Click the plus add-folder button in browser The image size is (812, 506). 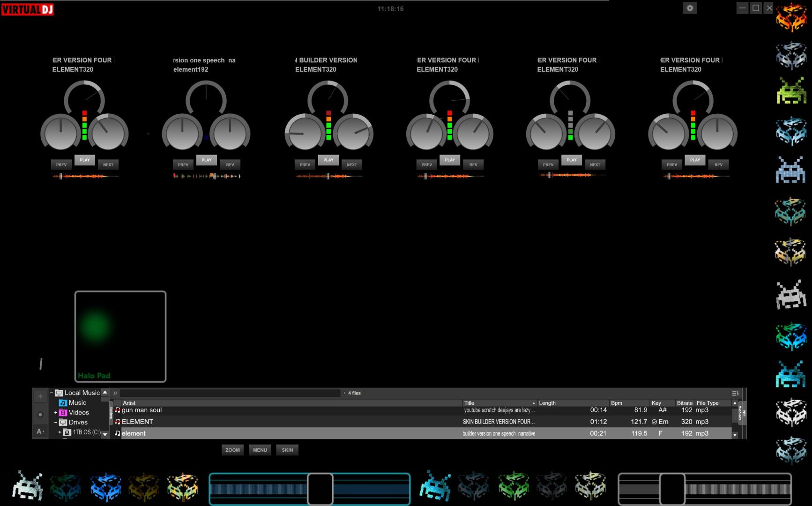pyautogui.click(x=40, y=396)
